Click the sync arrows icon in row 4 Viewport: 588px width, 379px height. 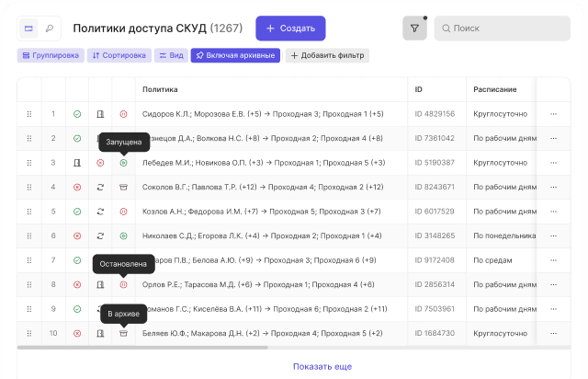tap(100, 187)
